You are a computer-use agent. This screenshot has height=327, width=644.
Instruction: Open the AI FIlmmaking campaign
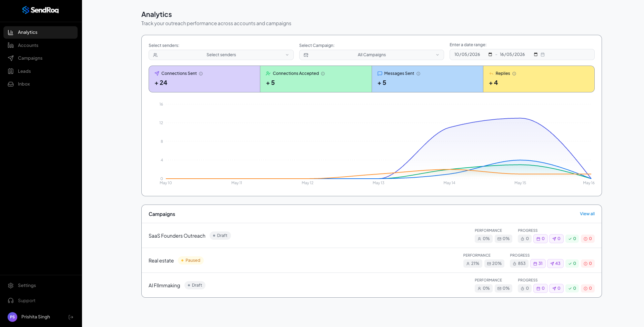(x=164, y=286)
